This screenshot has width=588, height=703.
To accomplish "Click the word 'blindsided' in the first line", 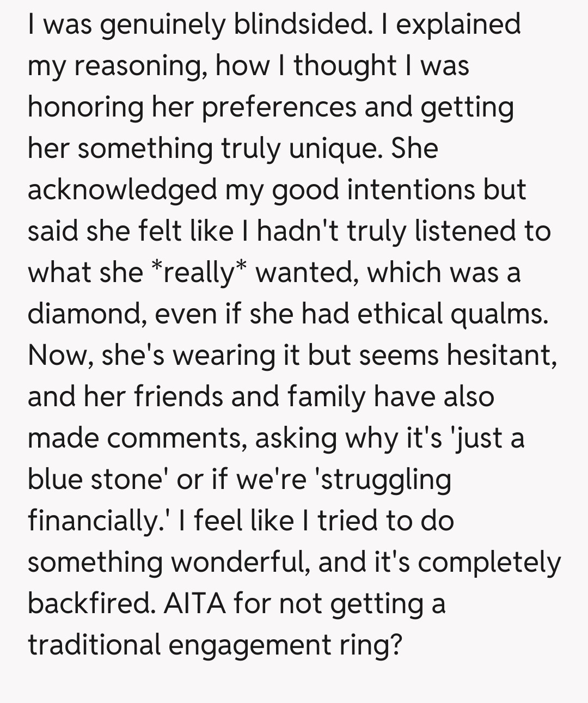I will point(299,24).
